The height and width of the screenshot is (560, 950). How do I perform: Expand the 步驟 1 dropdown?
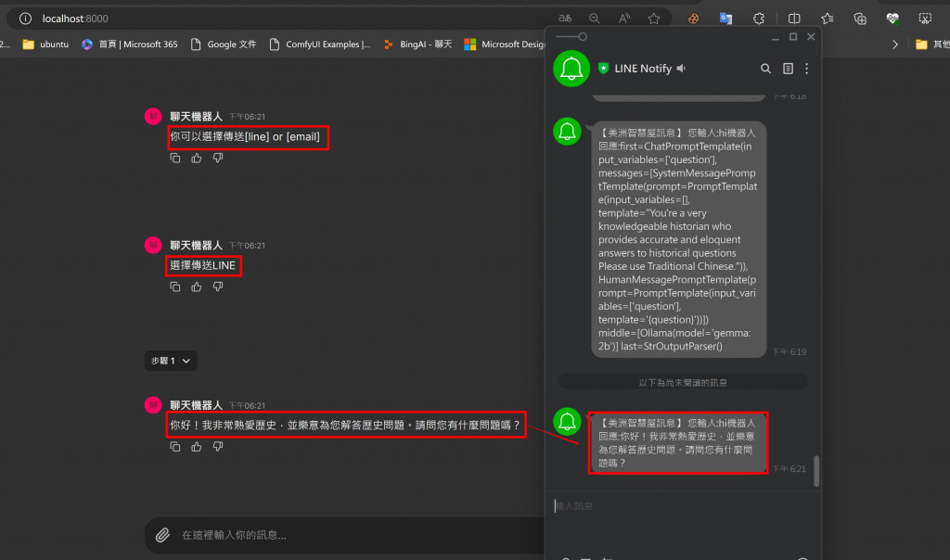coord(171,361)
